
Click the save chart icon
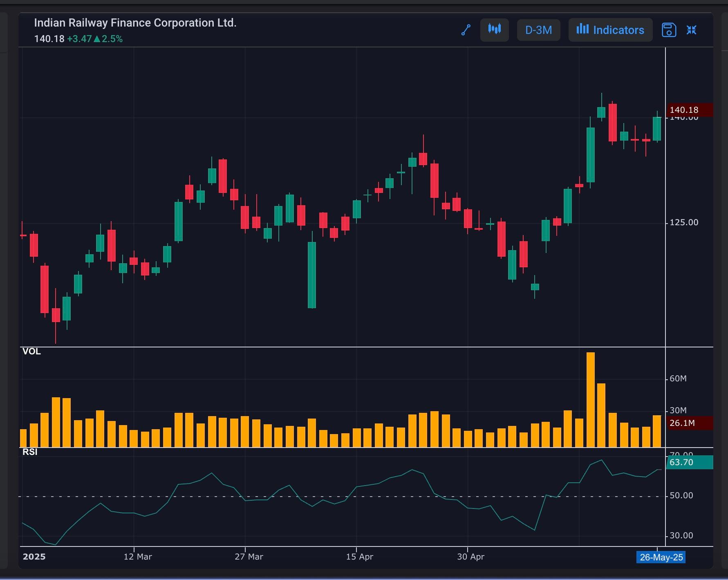click(x=669, y=30)
